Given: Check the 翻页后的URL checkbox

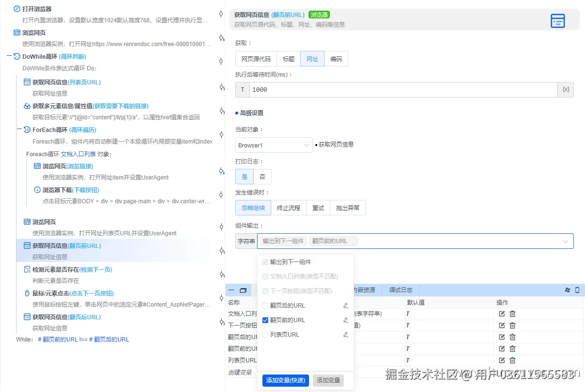Looking at the screenshot, I should tap(265, 306).
